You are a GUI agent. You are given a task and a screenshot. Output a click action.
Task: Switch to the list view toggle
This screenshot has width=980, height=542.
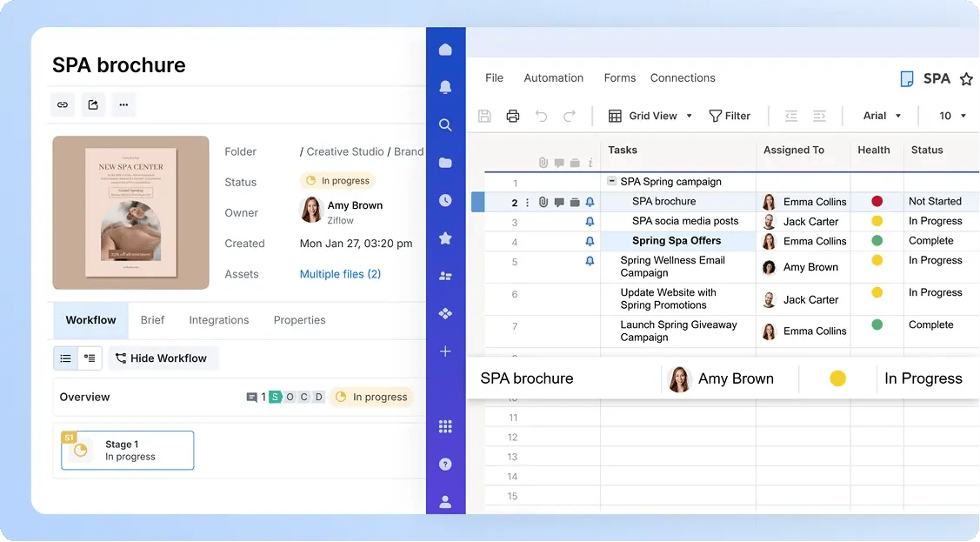tap(65, 358)
